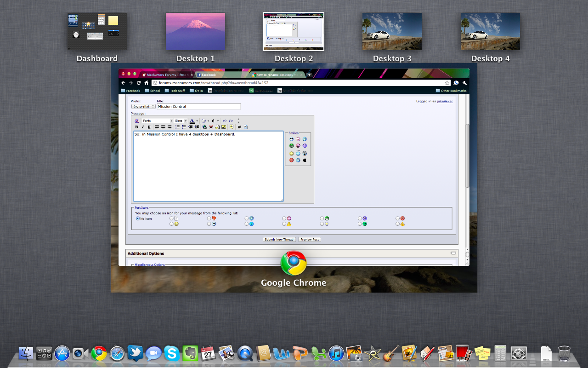Open text color dropdown arrow
Viewport: 588px width, 368px height.
pyautogui.click(x=198, y=121)
